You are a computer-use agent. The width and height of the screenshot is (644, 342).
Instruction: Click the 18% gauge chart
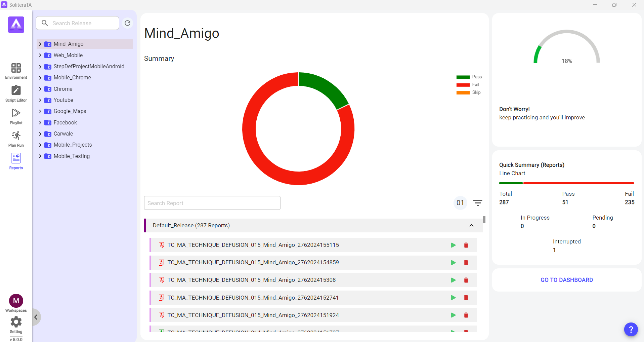coord(567,47)
